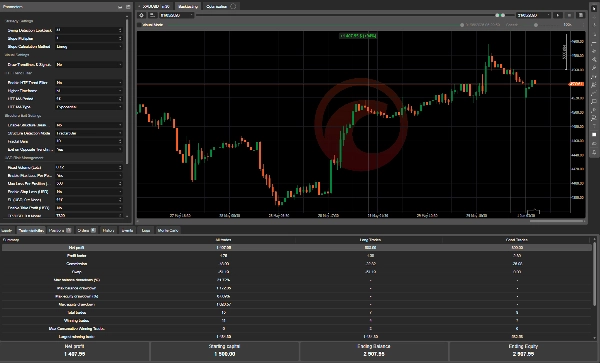Select the Largest winning trade row
Screen dimensions: 600x363
[297, 337]
